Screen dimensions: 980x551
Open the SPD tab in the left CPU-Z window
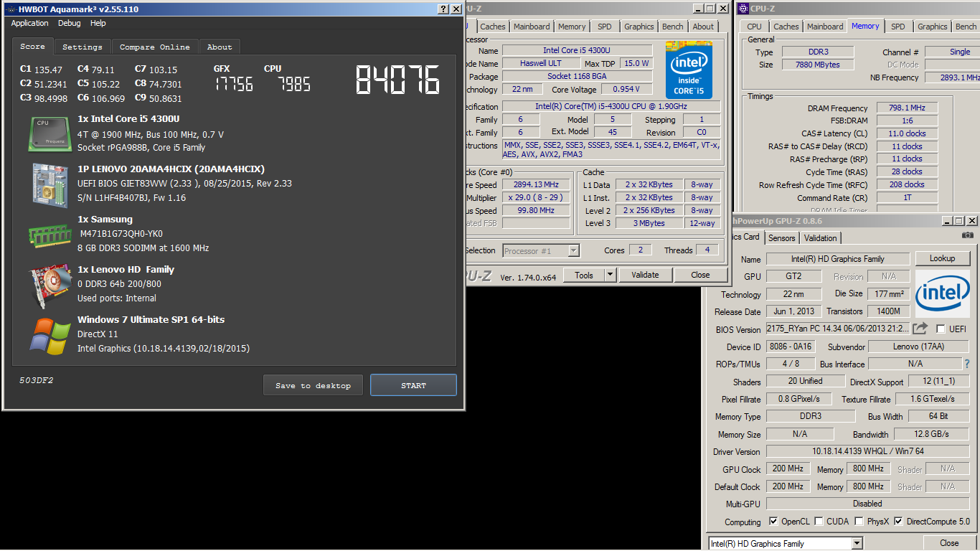[x=605, y=27]
